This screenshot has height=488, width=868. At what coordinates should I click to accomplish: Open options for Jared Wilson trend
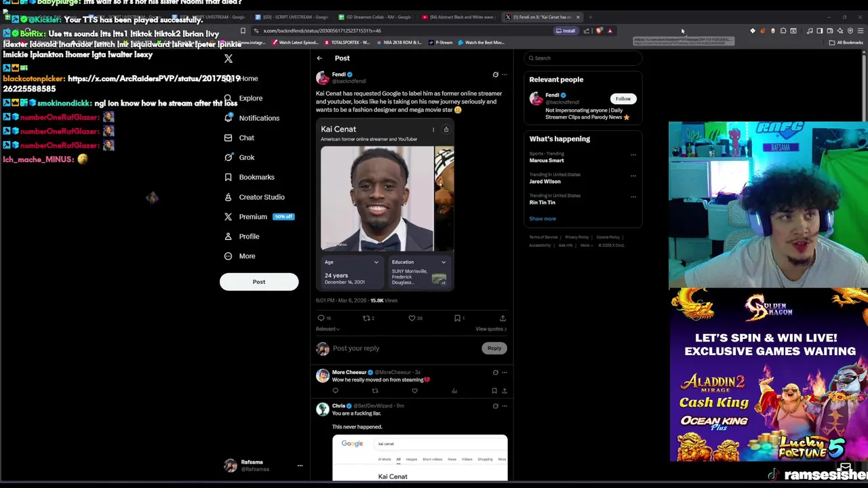click(x=633, y=176)
